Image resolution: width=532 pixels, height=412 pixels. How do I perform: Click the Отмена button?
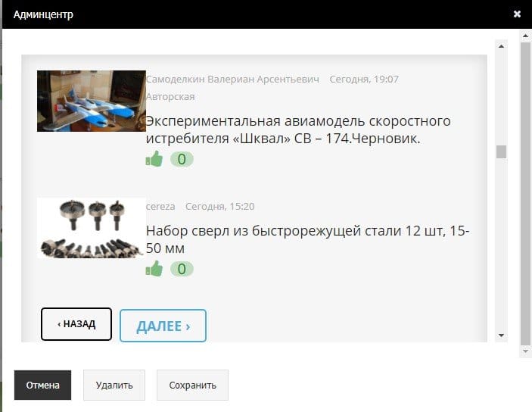click(42, 385)
